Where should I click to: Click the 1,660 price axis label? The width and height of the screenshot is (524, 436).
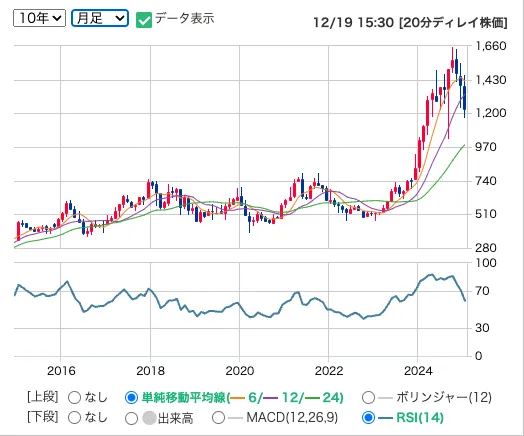coord(491,46)
